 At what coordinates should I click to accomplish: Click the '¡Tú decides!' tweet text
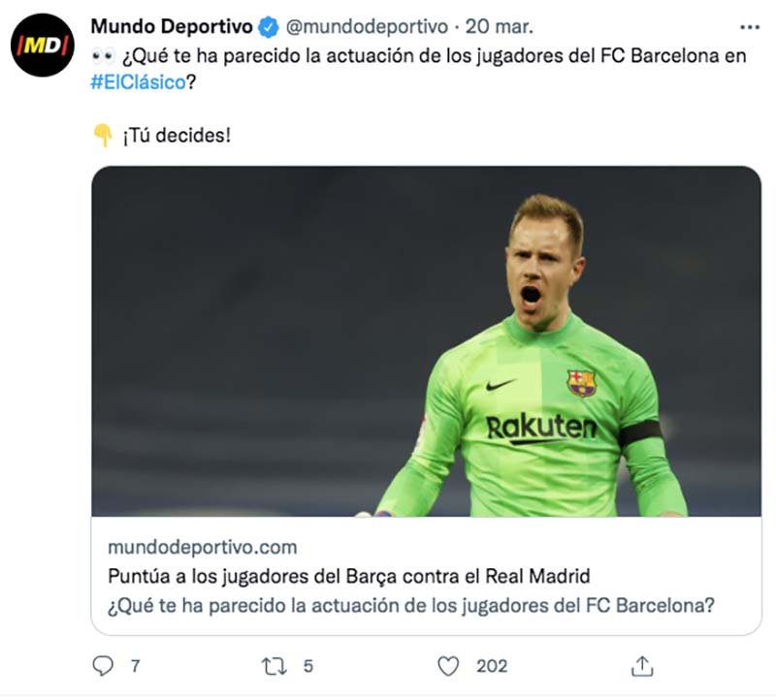(177, 136)
